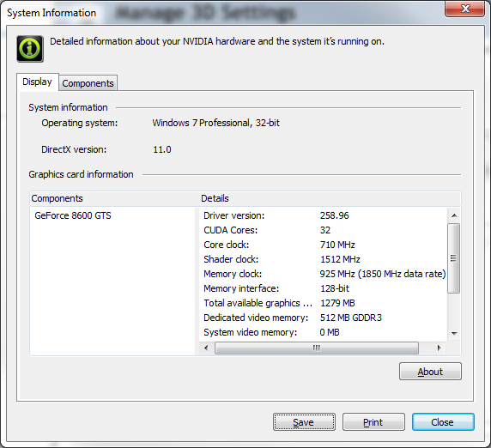The height and width of the screenshot is (448, 491).
Task: Click the horizontal scroll right arrow
Action: [x=439, y=348]
